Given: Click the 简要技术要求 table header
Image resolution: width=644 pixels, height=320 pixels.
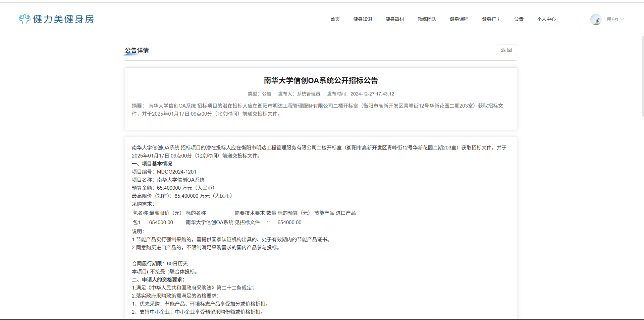Looking at the screenshot, I should click(250, 213).
